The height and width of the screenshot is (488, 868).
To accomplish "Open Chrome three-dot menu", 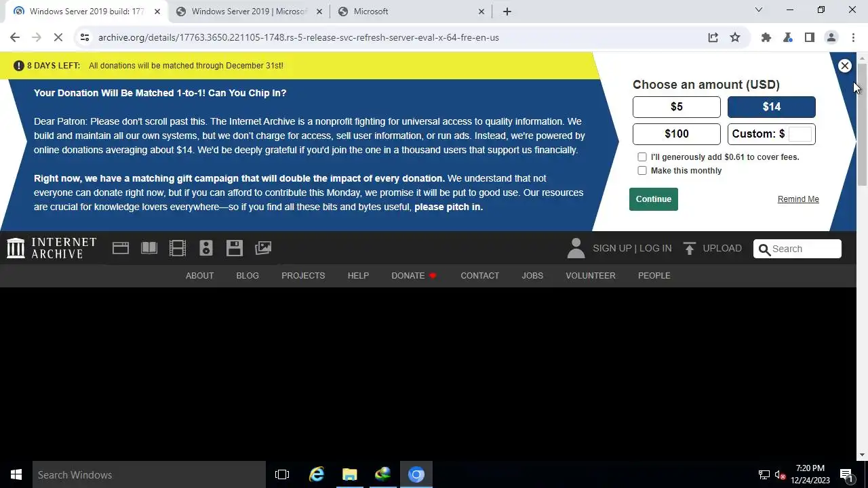I will 853,37.
